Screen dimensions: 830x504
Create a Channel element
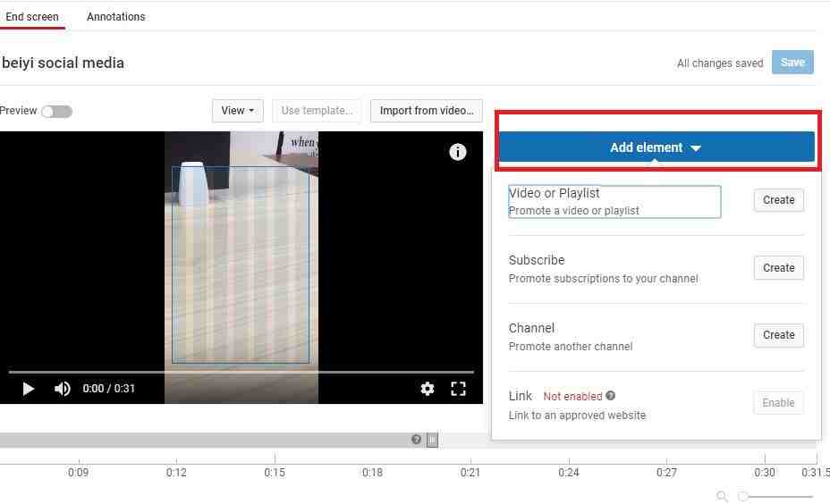(778, 335)
